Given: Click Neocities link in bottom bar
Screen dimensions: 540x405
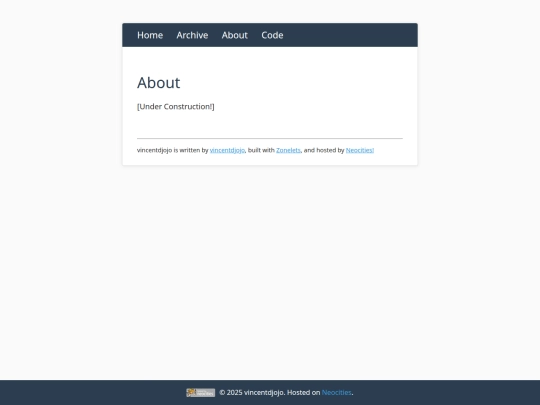Looking at the screenshot, I should click(336, 393).
